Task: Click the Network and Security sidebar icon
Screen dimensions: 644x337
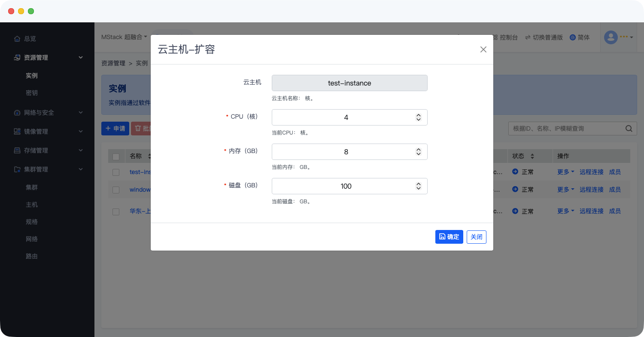Action: tap(17, 113)
